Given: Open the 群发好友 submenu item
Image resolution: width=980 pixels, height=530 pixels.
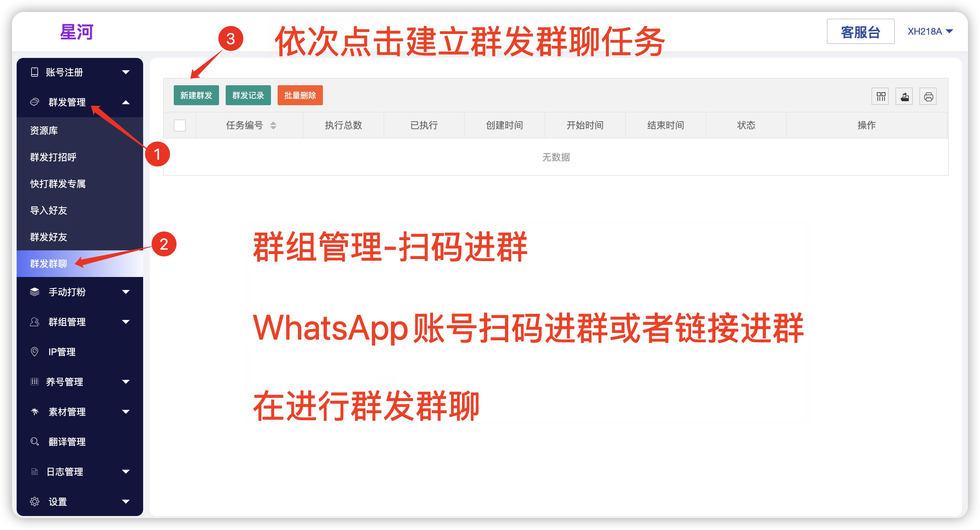Looking at the screenshot, I should tap(49, 237).
